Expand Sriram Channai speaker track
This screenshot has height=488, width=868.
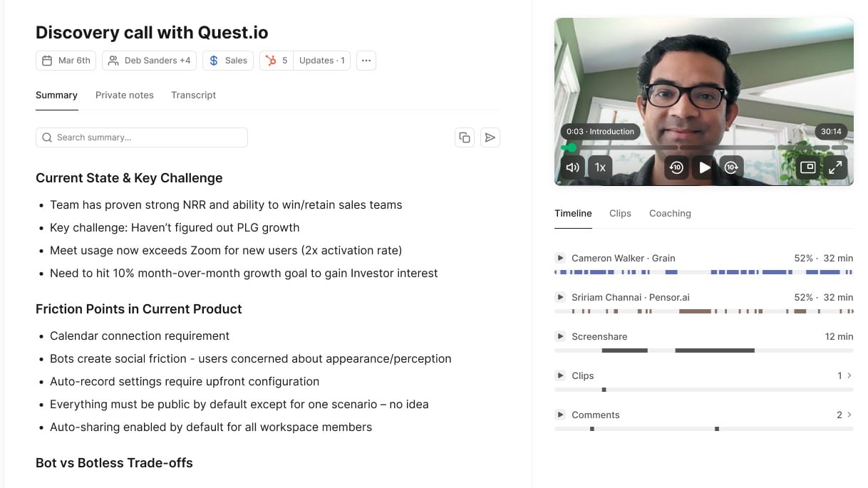pos(559,297)
